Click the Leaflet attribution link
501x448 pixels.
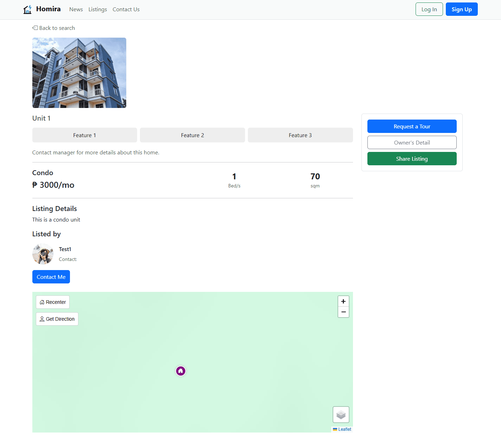pyautogui.click(x=345, y=429)
